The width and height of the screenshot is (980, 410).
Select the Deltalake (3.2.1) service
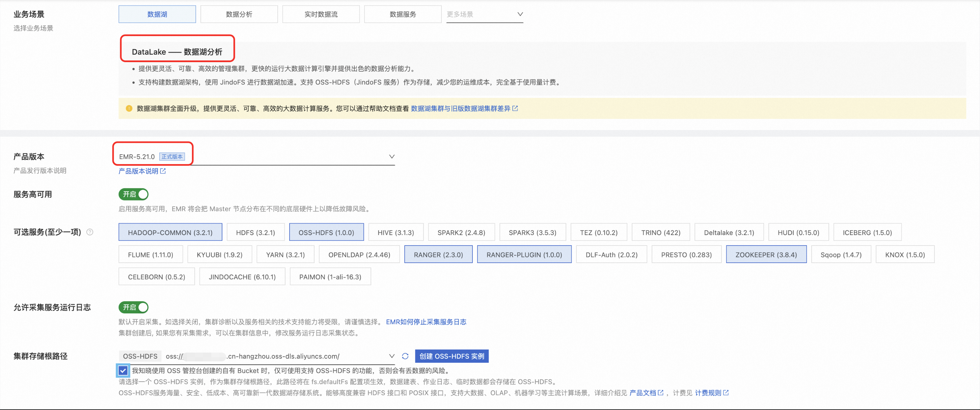(729, 232)
